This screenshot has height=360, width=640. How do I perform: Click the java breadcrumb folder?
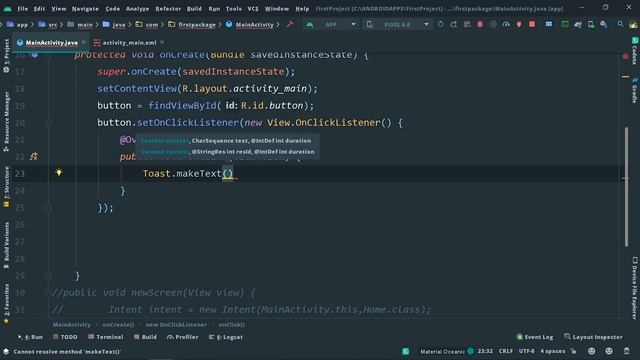114,24
